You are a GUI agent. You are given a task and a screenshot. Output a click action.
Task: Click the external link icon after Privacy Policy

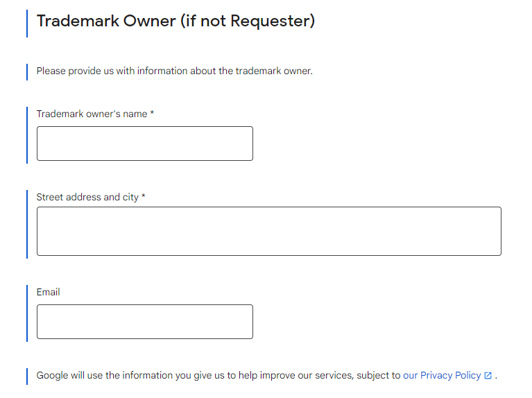coord(488,376)
